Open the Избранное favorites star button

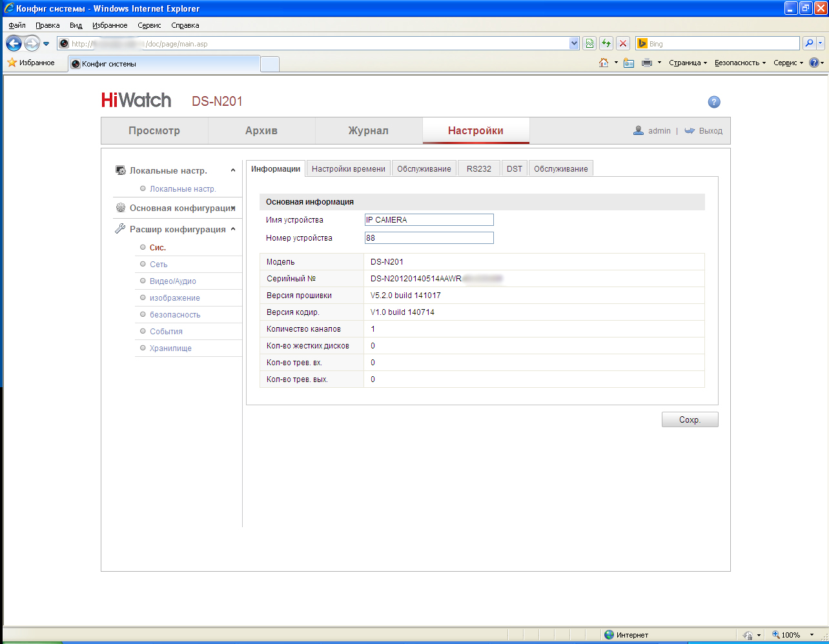pyautogui.click(x=31, y=63)
